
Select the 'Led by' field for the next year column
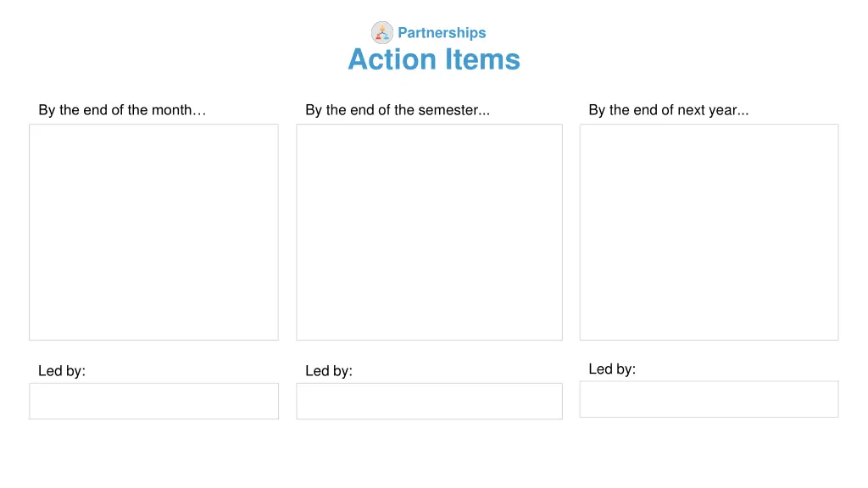coord(709,399)
